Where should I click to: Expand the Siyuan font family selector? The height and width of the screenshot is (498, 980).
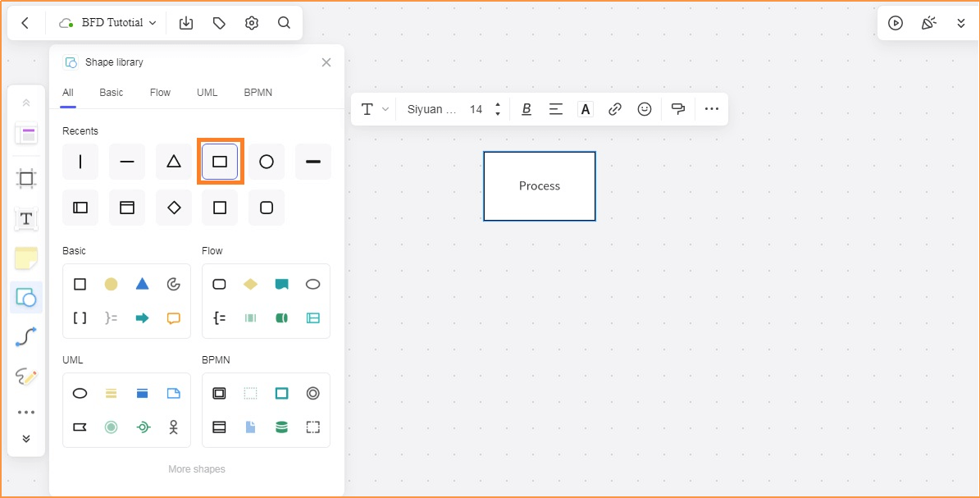pos(432,108)
